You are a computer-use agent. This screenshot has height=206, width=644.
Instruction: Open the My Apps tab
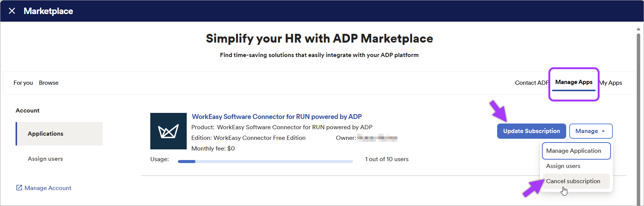[x=611, y=83]
